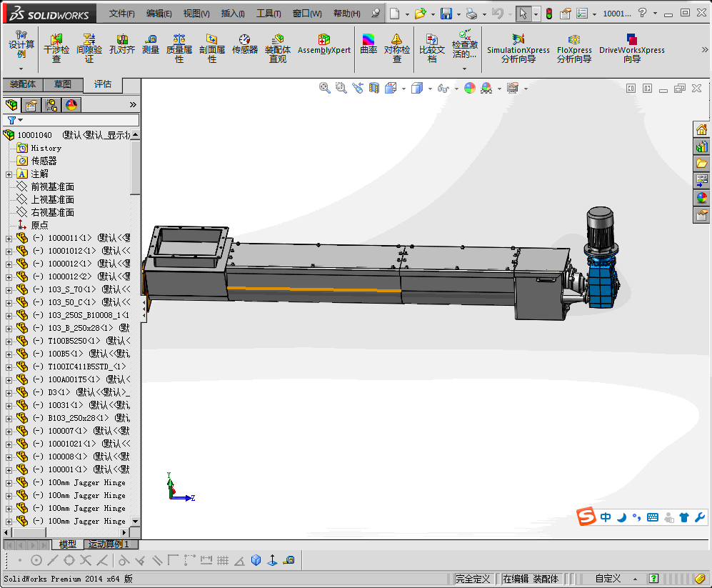Select the 前视基准面 front plane
The width and height of the screenshot is (712, 588).
52,186
